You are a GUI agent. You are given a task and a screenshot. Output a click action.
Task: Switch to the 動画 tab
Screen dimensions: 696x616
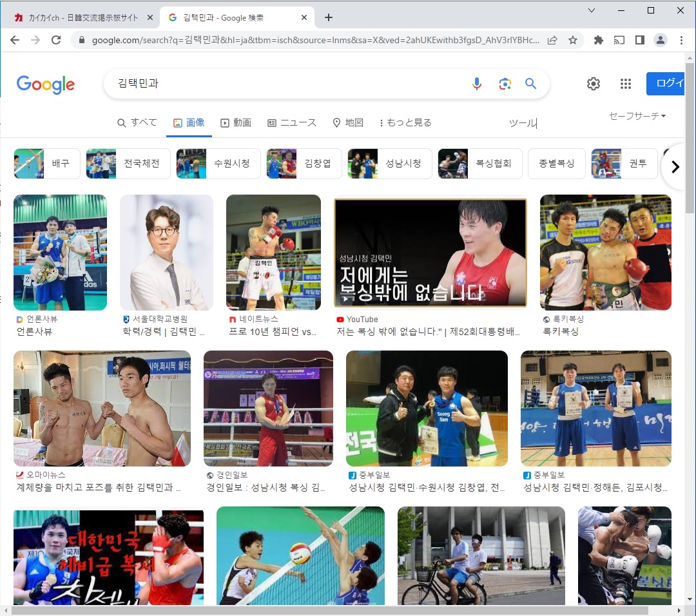[236, 122]
